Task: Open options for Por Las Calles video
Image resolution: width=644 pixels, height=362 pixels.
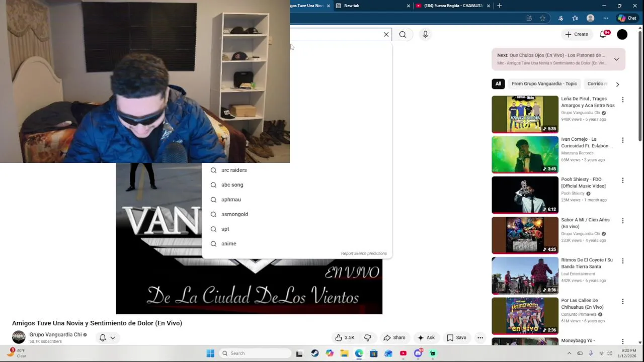Action: click(622, 301)
